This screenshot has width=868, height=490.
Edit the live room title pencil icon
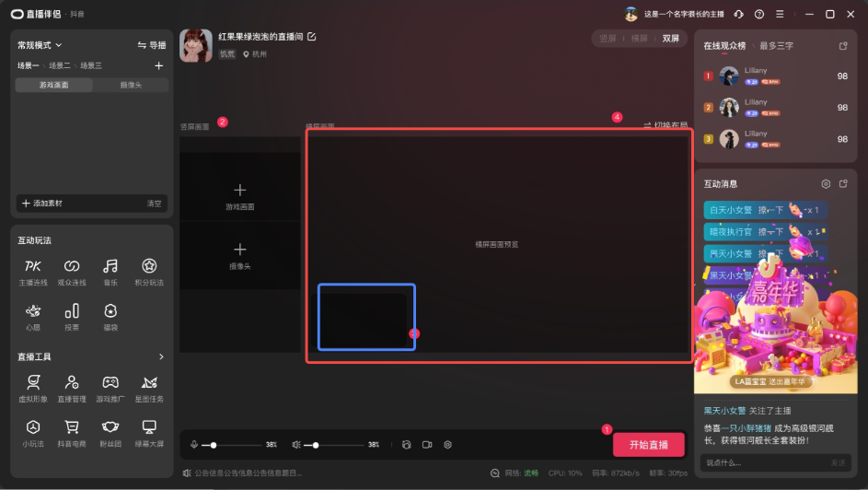point(311,37)
